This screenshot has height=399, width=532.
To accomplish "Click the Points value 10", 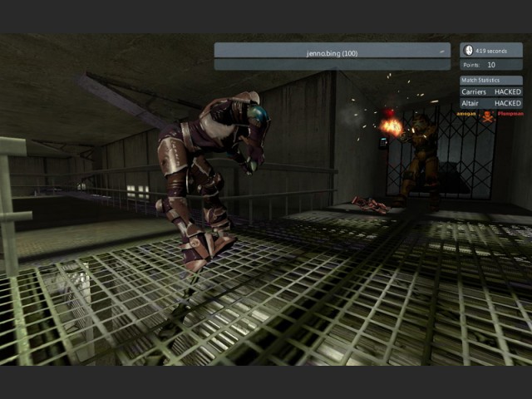I will (x=491, y=65).
